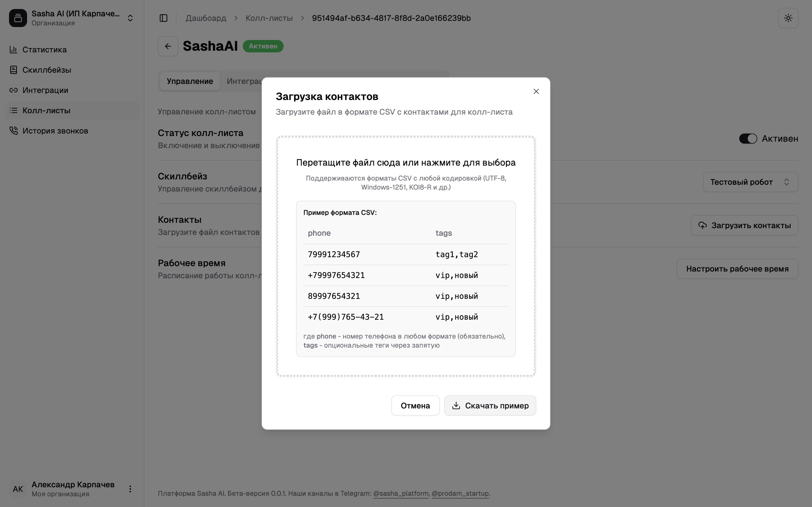Viewport: 812px width, 507px height.
Task: Toggle the sidebar panel icon
Action: pos(164,18)
